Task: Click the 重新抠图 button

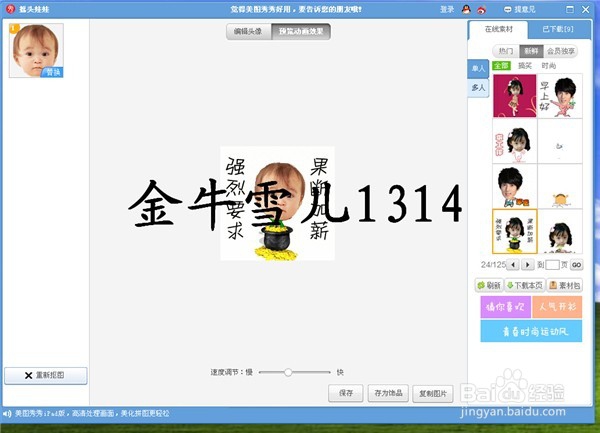Action: [46, 375]
